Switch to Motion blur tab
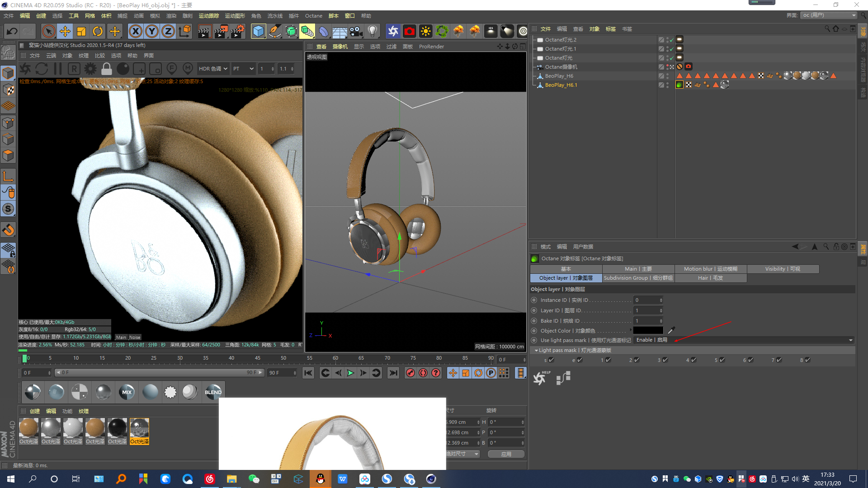Screen dimensions: 868x488 710,269
